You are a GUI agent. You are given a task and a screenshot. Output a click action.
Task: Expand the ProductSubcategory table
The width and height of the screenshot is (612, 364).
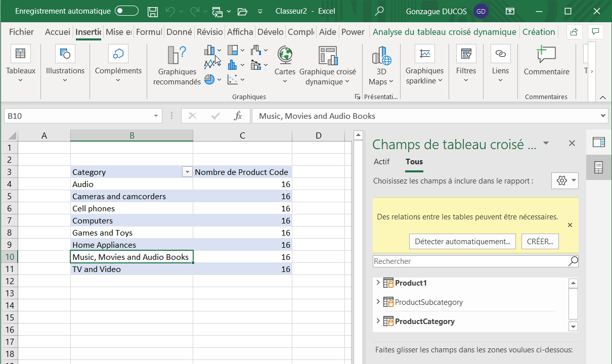click(378, 302)
